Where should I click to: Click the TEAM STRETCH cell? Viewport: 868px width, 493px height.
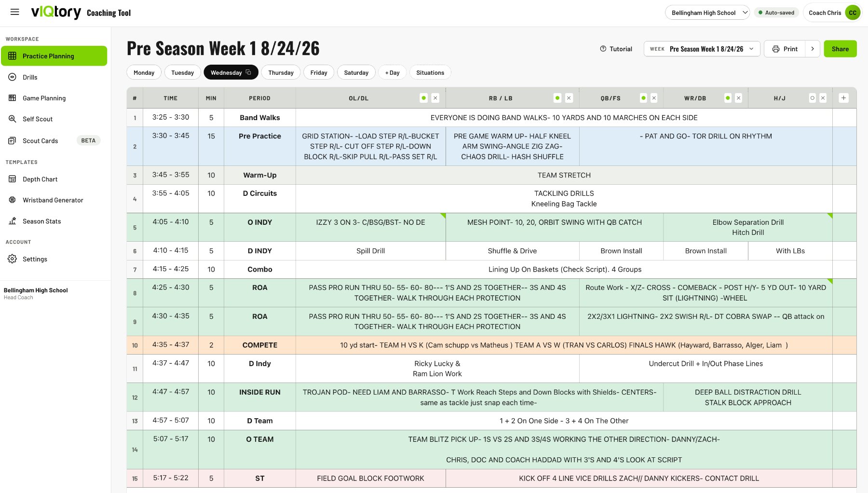tap(564, 175)
